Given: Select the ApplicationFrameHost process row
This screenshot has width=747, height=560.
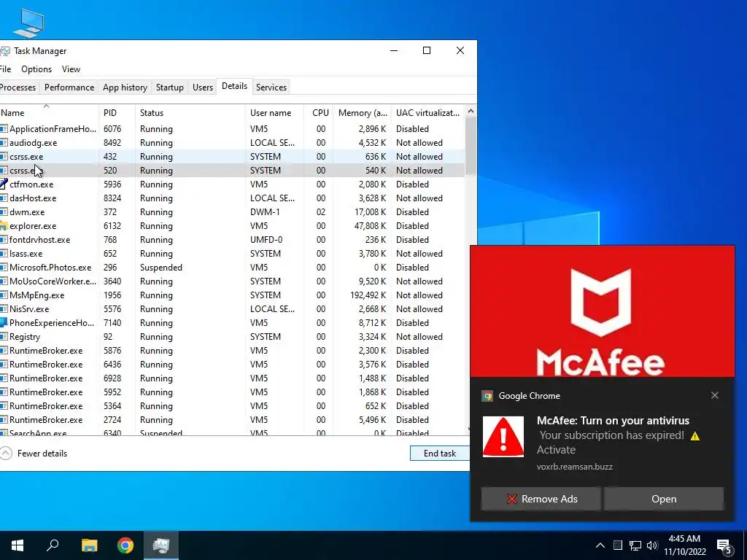Looking at the screenshot, I should (x=232, y=129).
